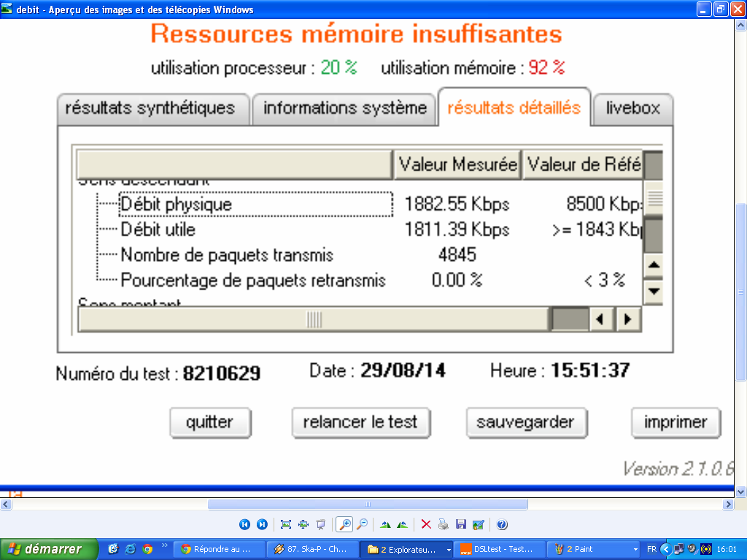Click the zoom out magnifier
This screenshot has height=560, width=747.
click(362, 524)
